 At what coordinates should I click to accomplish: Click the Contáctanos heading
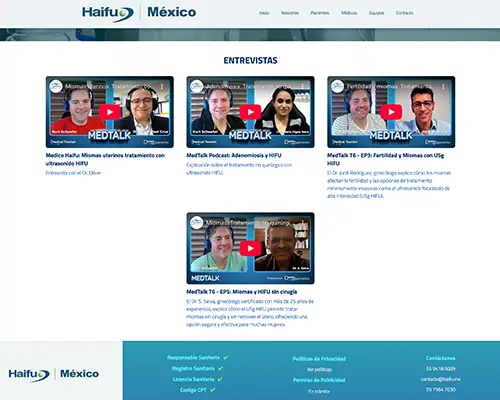tap(440, 358)
